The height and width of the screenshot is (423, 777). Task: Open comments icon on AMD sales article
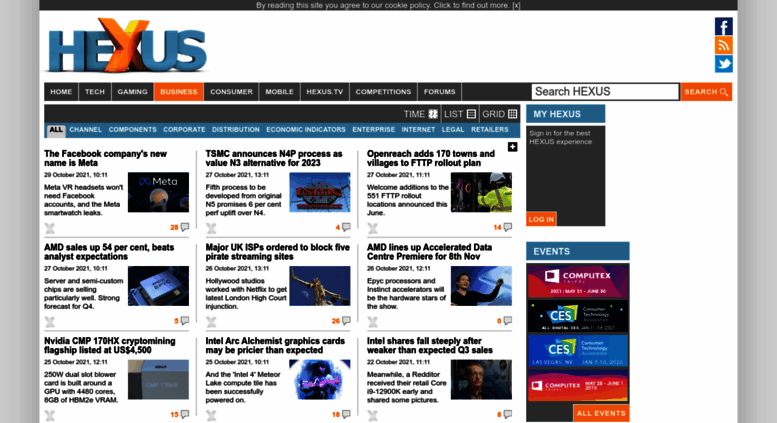(185, 320)
